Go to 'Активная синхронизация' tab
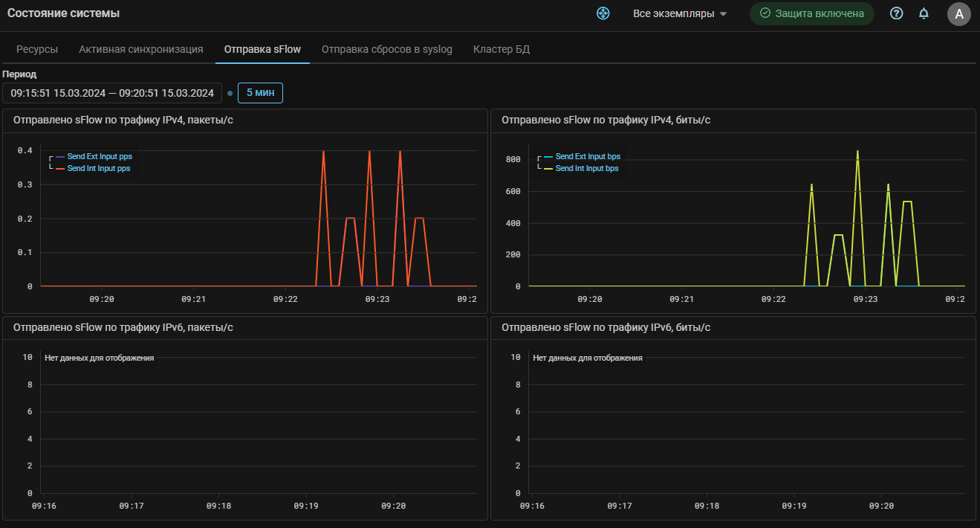 click(141, 49)
